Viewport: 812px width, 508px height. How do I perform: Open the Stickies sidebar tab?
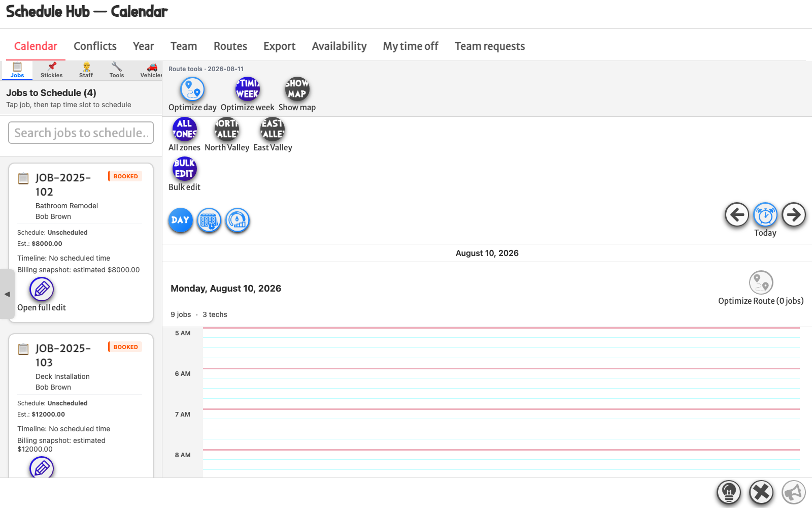click(x=52, y=70)
